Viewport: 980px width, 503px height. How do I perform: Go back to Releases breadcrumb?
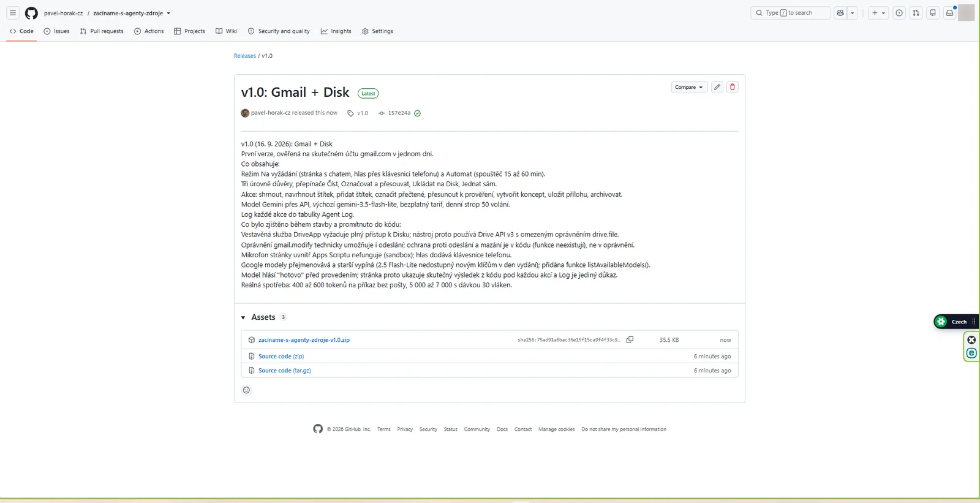(245, 56)
